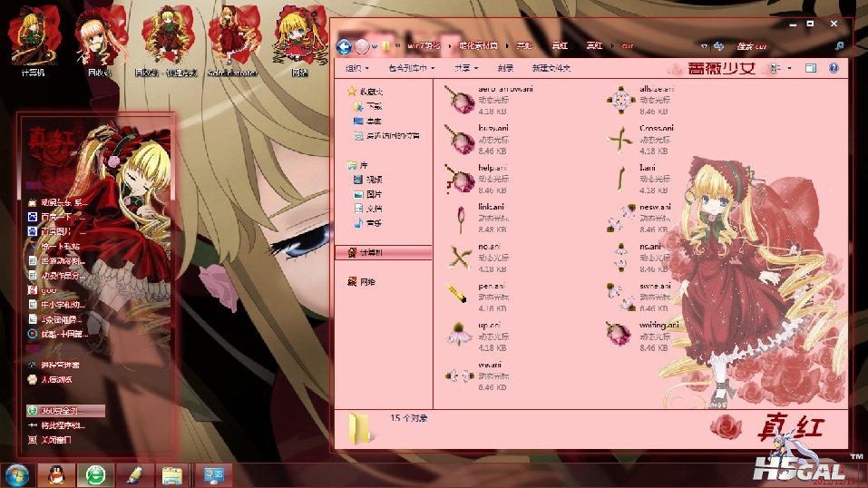Open 收藏夹 in the navigation pane
This screenshot has width=868, height=488.
coord(365,92)
